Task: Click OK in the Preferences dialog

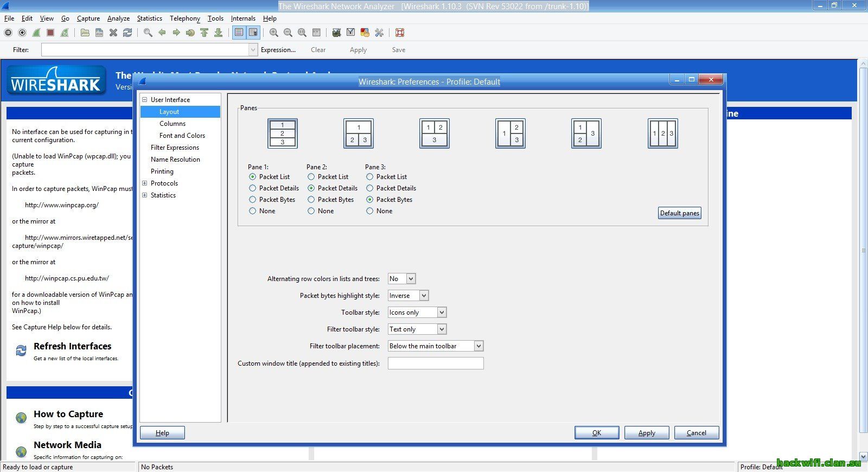Action: coord(597,433)
